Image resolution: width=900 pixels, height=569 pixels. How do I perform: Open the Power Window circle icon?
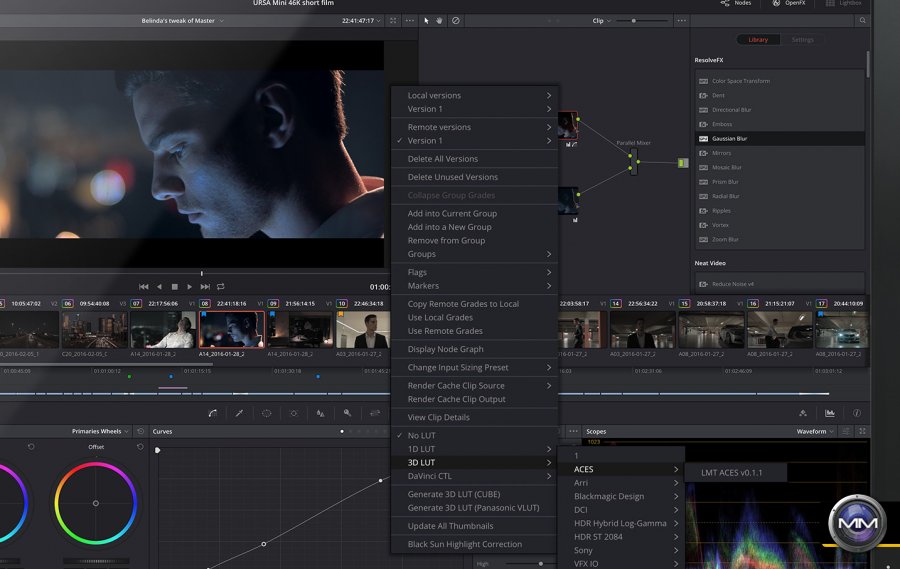(266, 413)
